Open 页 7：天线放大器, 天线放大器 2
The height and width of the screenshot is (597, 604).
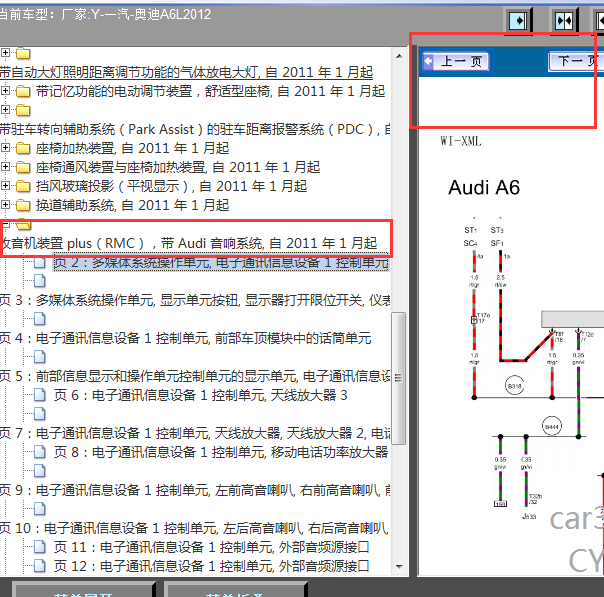[195, 433]
